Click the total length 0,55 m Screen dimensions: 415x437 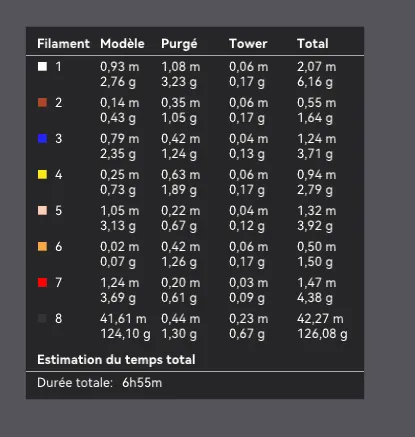click(x=317, y=103)
